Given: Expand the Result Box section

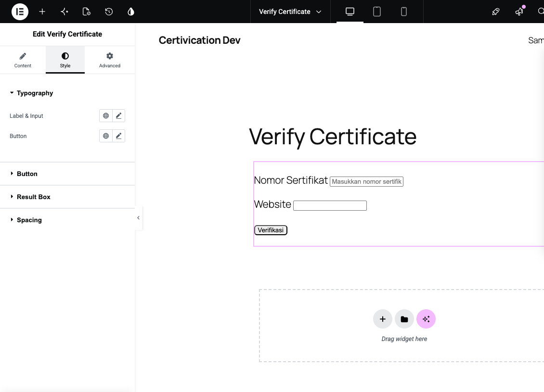Looking at the screenshot, I should tap(67, 197).
